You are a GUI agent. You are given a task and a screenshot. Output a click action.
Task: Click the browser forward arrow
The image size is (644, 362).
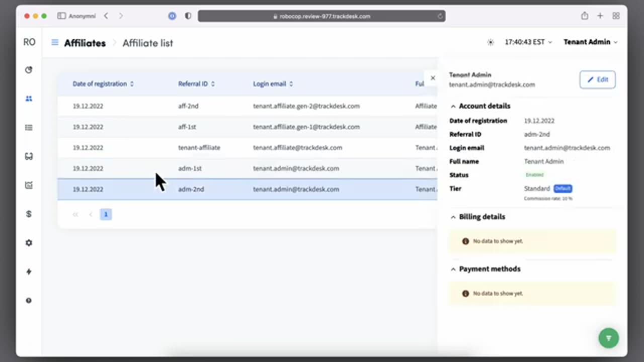pos(121,16)
